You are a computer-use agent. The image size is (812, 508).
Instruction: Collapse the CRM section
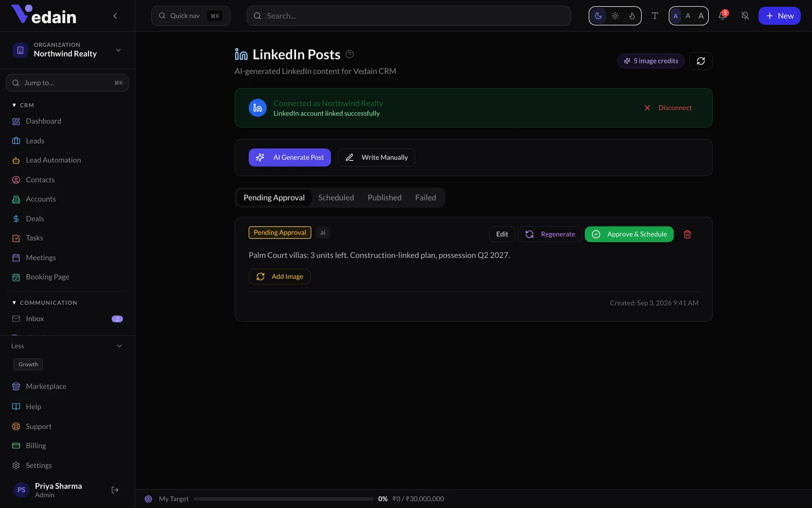point(23,106)
